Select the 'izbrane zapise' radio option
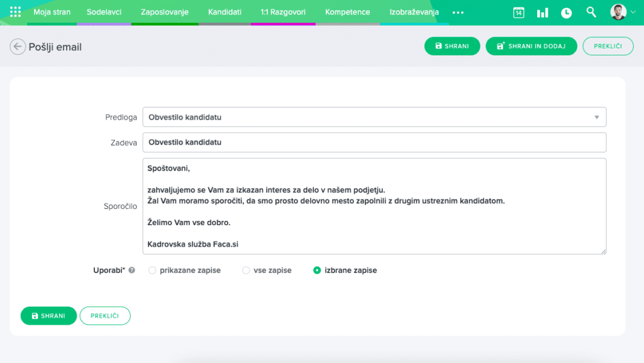The height and width of the screenshot is (363, 644). pyautogui.click(x=317, y=271)
